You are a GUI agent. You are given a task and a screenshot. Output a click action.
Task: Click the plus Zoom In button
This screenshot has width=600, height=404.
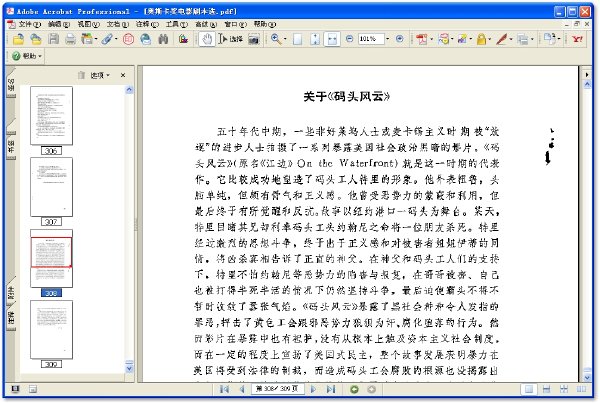399,39
